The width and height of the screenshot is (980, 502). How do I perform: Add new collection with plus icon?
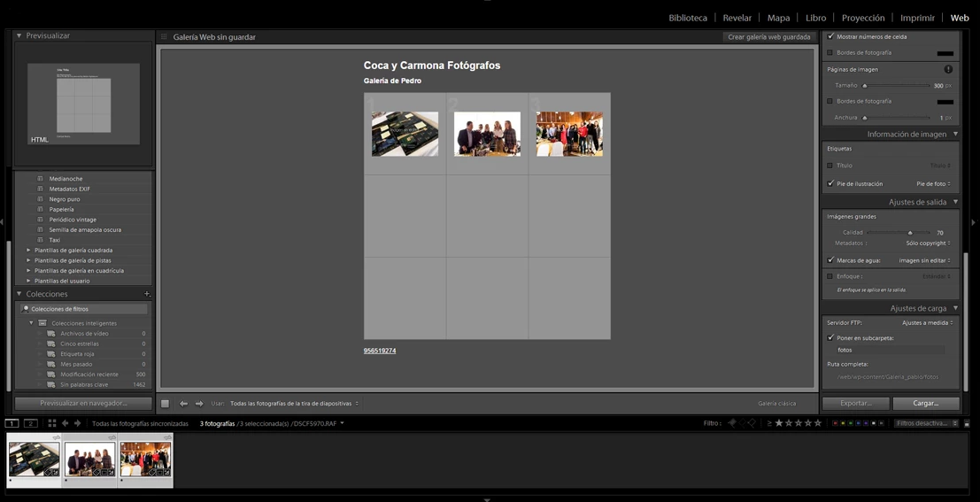147,294
